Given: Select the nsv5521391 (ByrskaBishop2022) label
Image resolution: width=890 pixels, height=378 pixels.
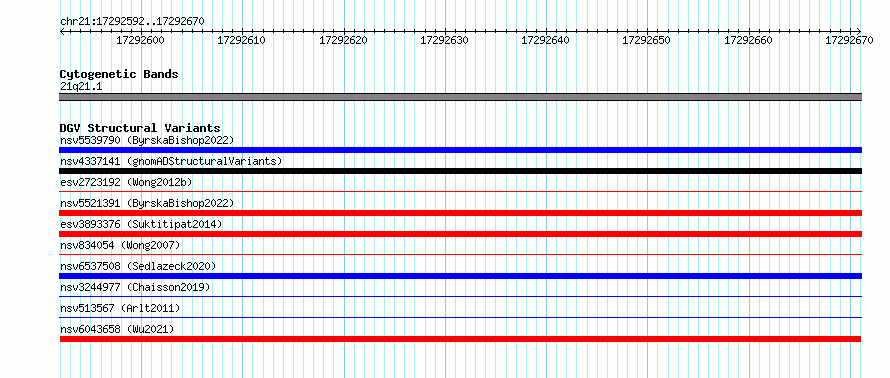Looking at the screenshot, I should tap(146, 203).
